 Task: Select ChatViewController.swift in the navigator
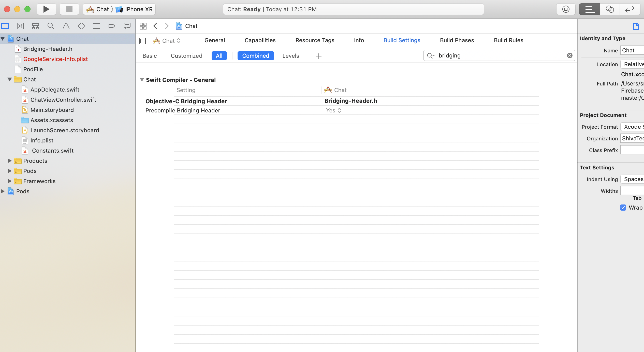pos(63,100)
